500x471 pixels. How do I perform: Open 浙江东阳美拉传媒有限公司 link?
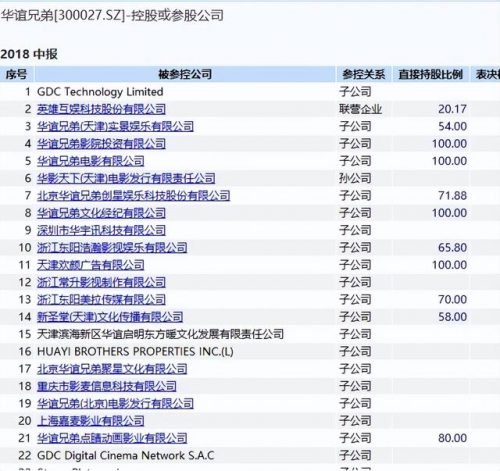[x=101, y=300]
